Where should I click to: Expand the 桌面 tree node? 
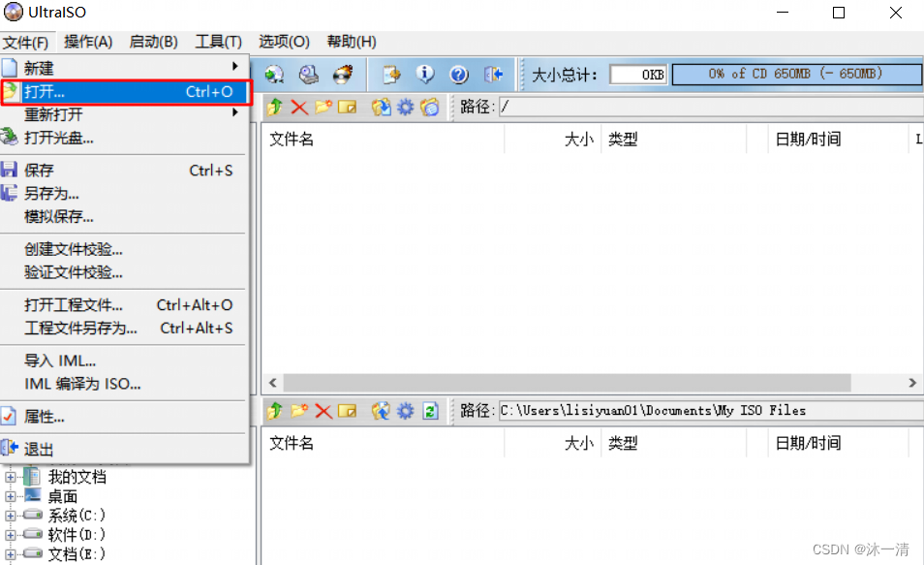pos(10,496)
